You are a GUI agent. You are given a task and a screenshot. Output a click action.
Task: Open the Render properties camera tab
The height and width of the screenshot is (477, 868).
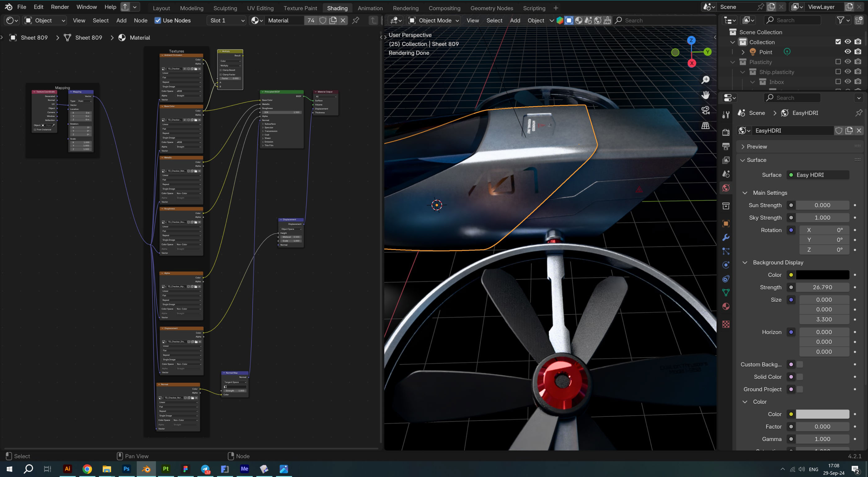[x=726, y=132]
